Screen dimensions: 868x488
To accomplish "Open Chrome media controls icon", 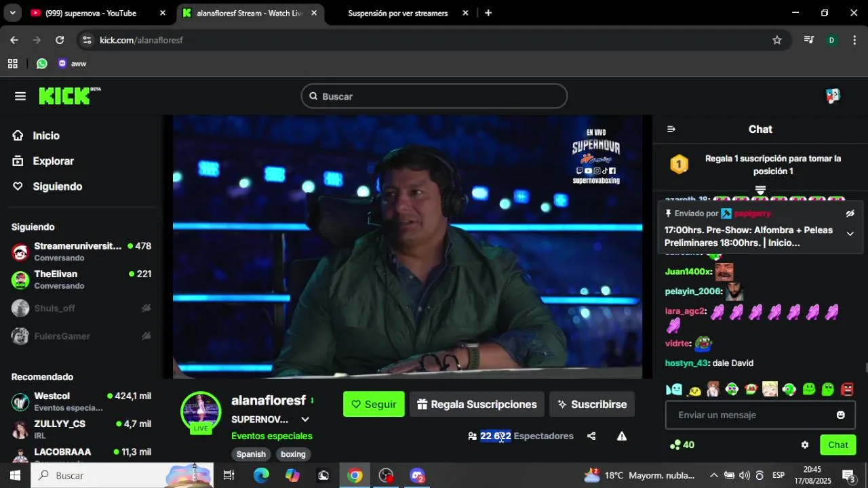I will tap(808, 40).
